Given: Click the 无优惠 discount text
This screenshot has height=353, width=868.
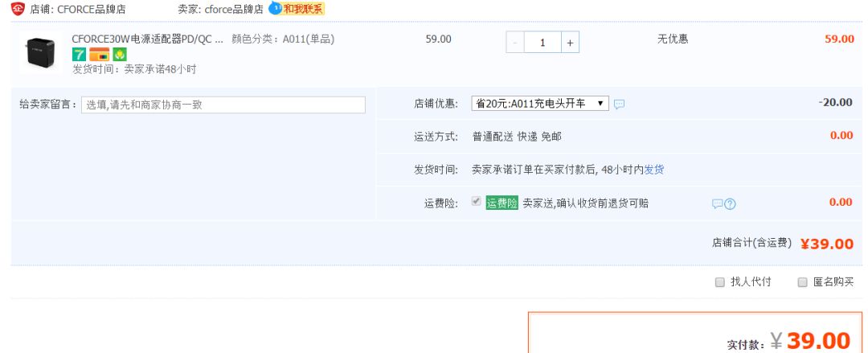Looking at the screenshot, I should coord(673,39).
